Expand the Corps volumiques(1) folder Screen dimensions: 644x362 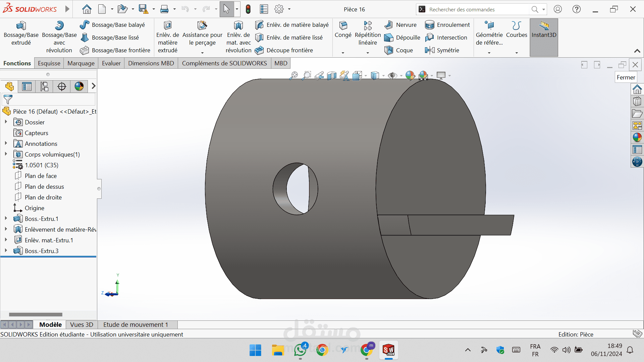click(x=6, y=154)
